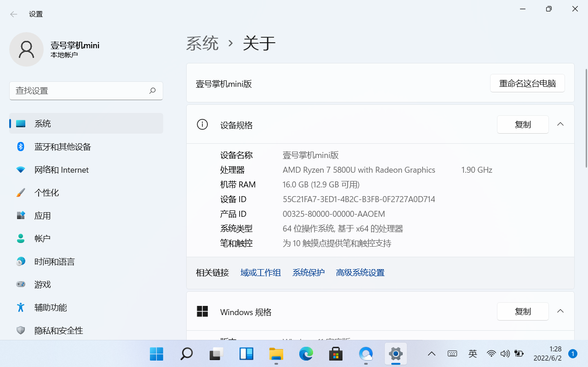Open 网络和 Internet settings
This screenshot has height=367, width=588.
point(86,169)
